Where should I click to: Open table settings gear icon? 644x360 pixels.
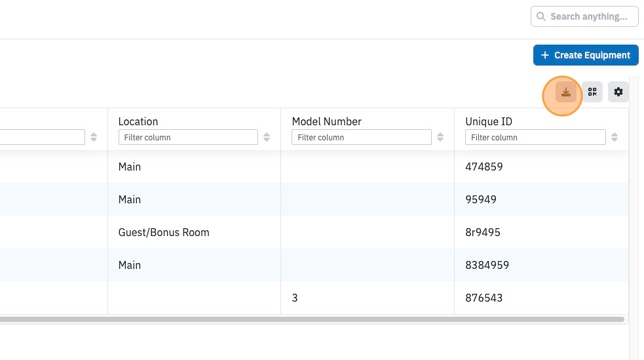coord(618,92)
